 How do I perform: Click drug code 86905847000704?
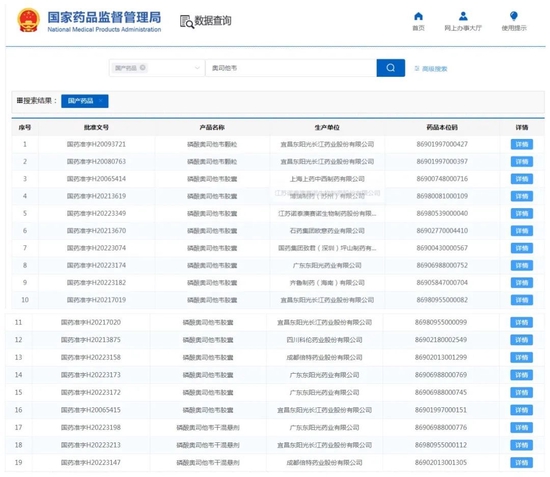tap(442, 283)
